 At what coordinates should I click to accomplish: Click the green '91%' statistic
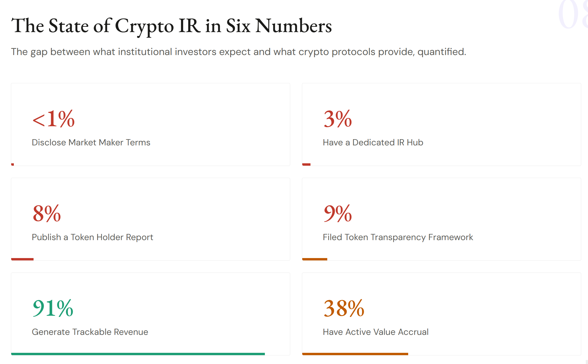[53, 308]
